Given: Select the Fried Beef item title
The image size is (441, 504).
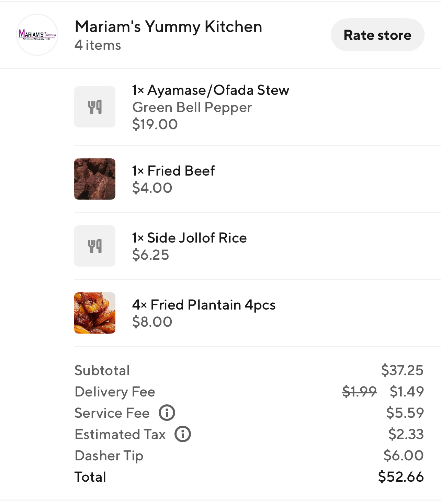Looking at the screenshot, I should pos(173,171).
